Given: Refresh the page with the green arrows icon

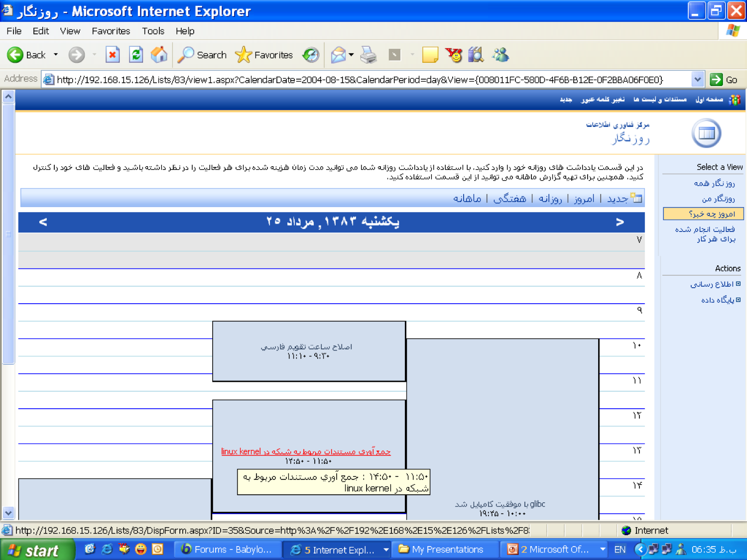Looking at the screenshot, I should [x=136, y=55].
